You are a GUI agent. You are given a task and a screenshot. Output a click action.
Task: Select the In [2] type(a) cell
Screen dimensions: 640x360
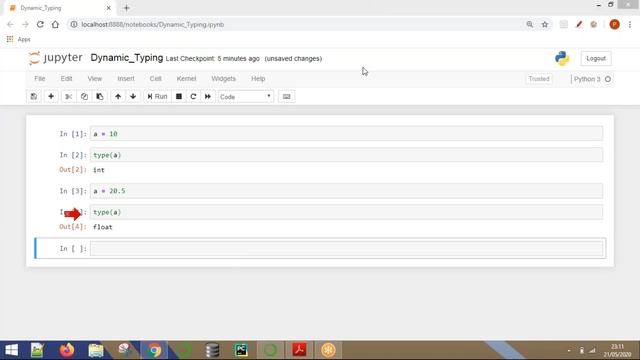pos(346,155)
